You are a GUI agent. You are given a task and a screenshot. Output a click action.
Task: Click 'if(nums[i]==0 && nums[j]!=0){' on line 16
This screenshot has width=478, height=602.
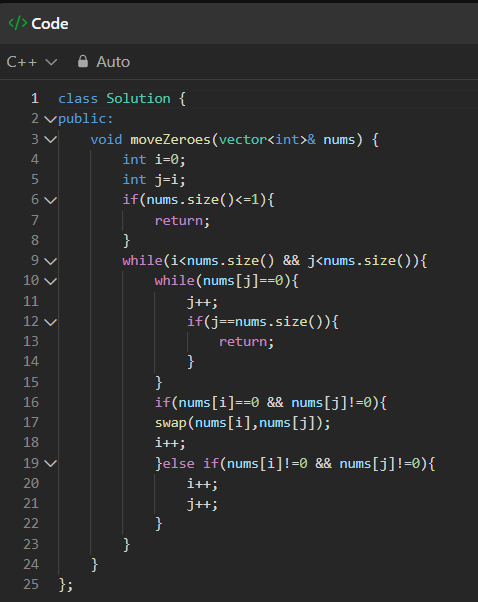coord(271,402)
